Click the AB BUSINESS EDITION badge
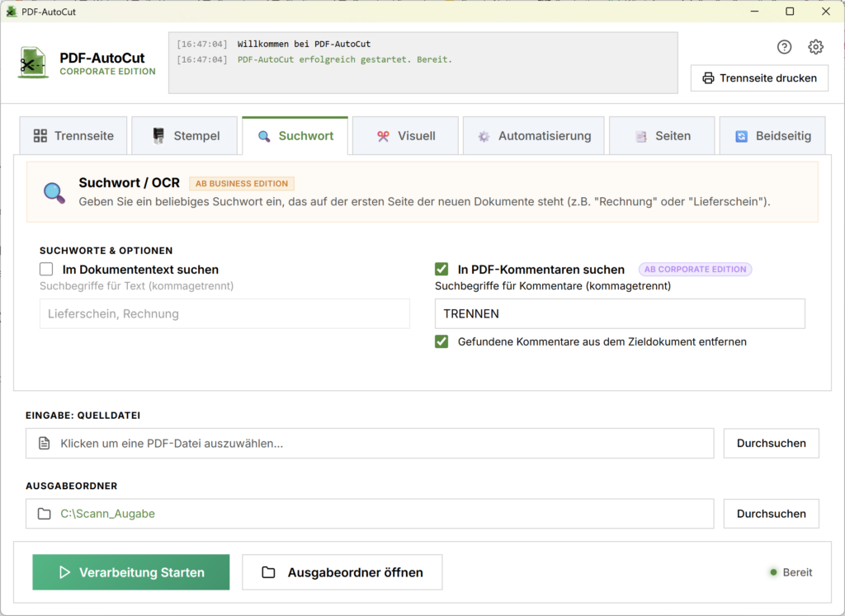Viewport: 845px width, 616px height. (x=242, y=184)
